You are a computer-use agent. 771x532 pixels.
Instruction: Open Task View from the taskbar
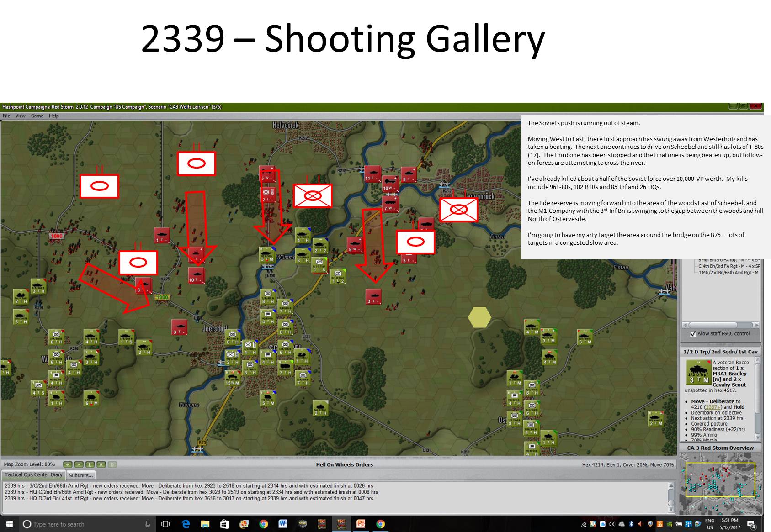(165, 524)
